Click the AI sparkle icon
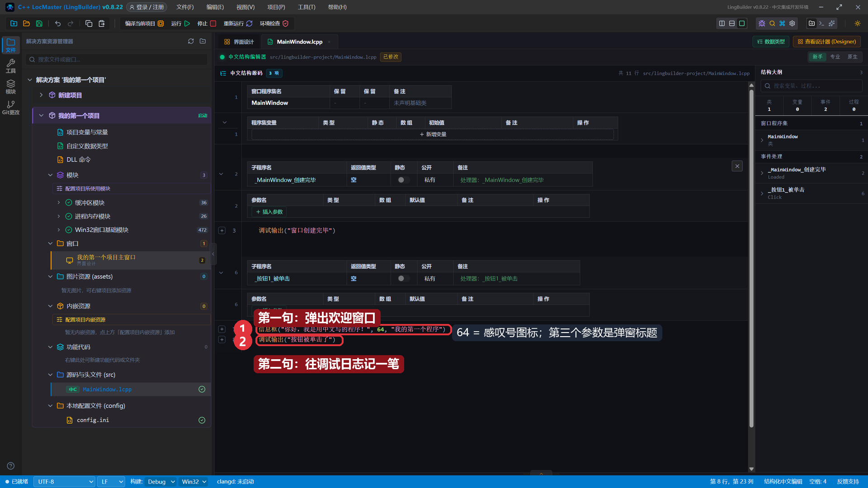This screenshot has width=868, height=488. coord(832,23)
